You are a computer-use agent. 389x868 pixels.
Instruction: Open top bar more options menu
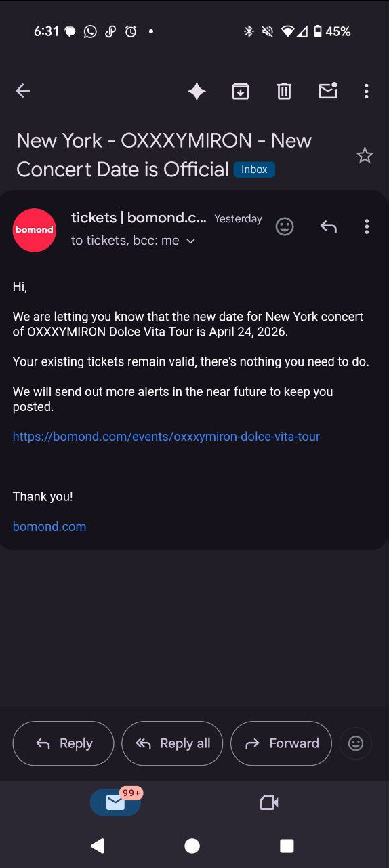[x=367, y=91]
